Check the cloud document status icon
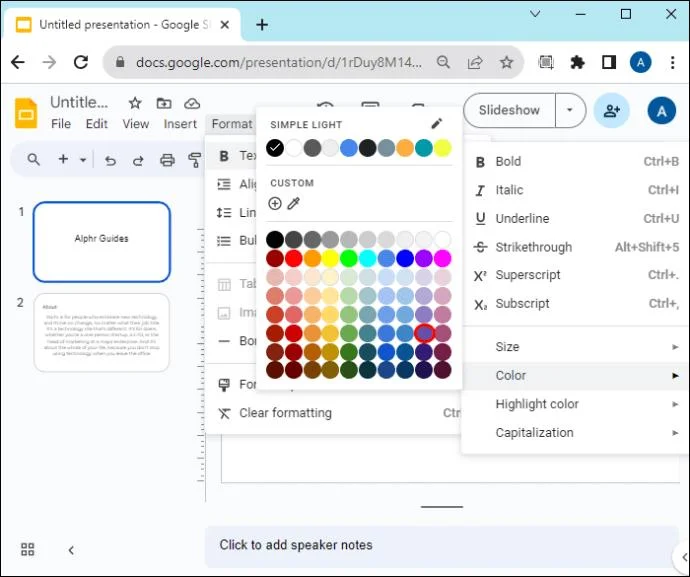 (x=192, y=103)
